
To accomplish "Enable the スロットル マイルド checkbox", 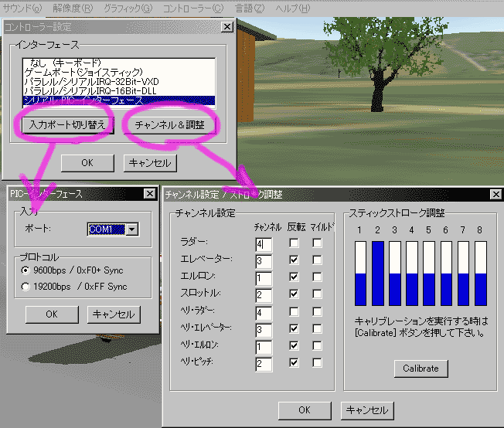I will click(317, 294).
